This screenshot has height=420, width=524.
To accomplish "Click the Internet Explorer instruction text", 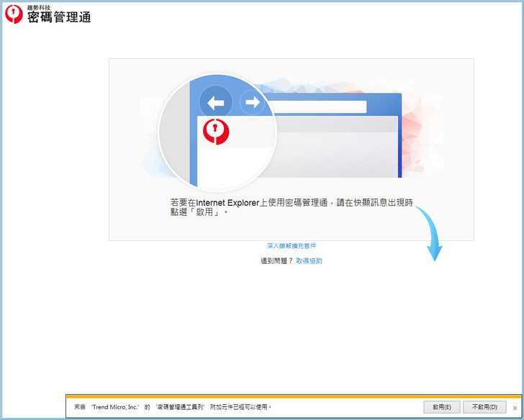I will (x=292, y=207).
